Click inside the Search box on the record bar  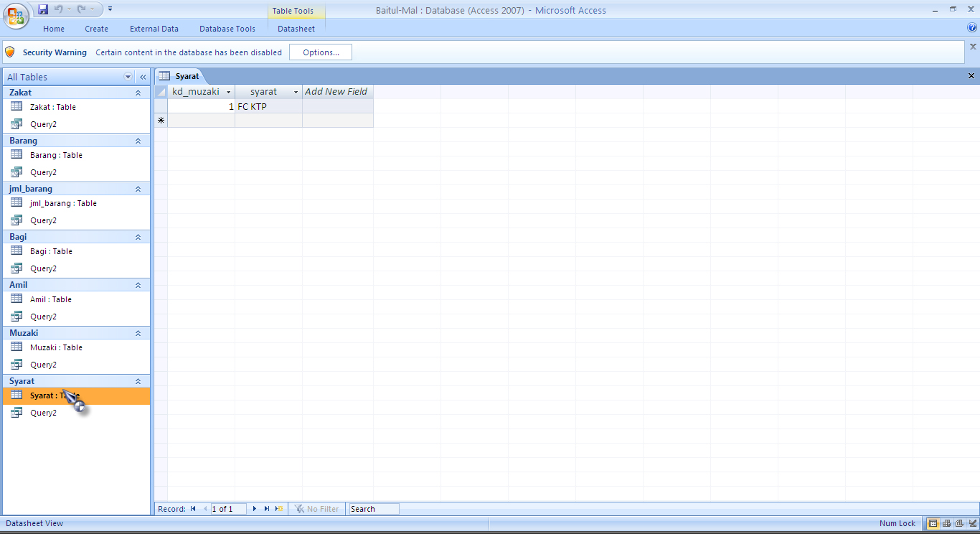[x=373, y=508]
